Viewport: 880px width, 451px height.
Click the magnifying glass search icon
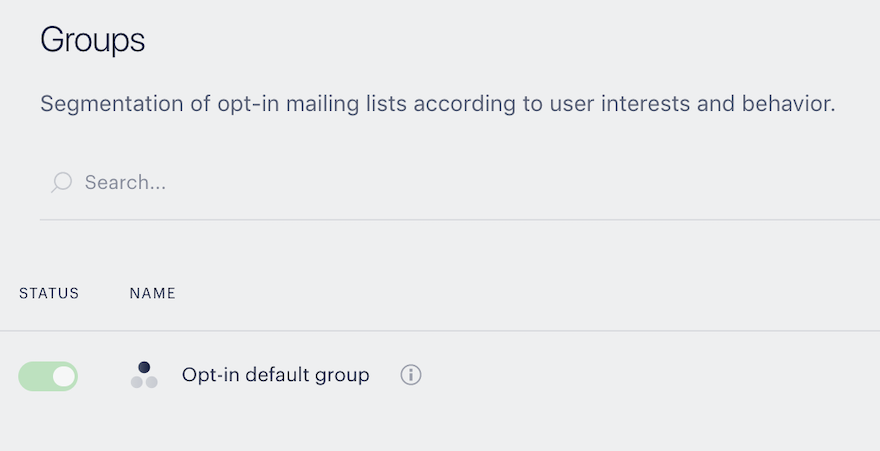62,182
